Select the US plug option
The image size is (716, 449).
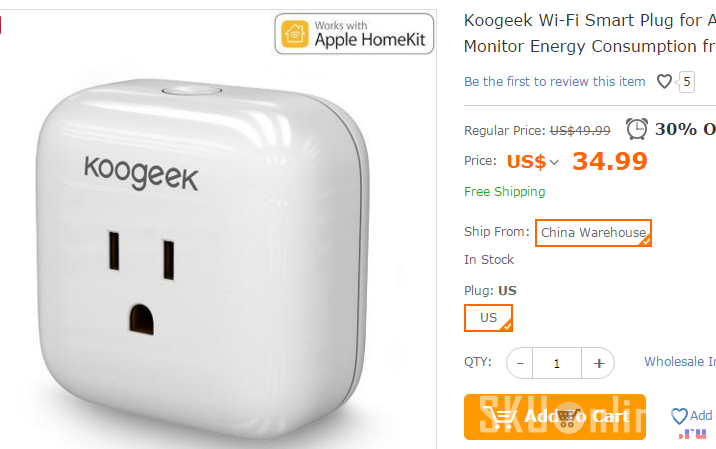488,318
